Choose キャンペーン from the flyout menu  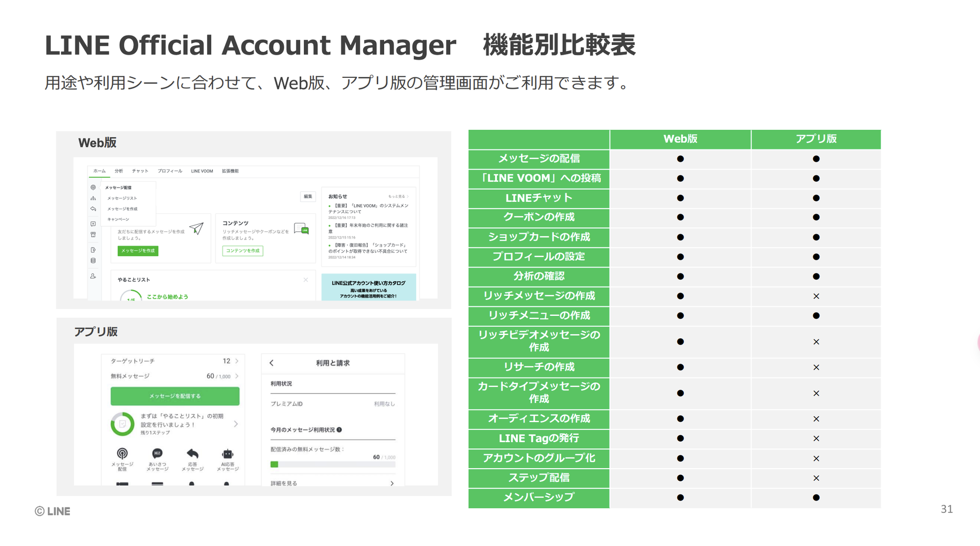[x=119, y=219]
